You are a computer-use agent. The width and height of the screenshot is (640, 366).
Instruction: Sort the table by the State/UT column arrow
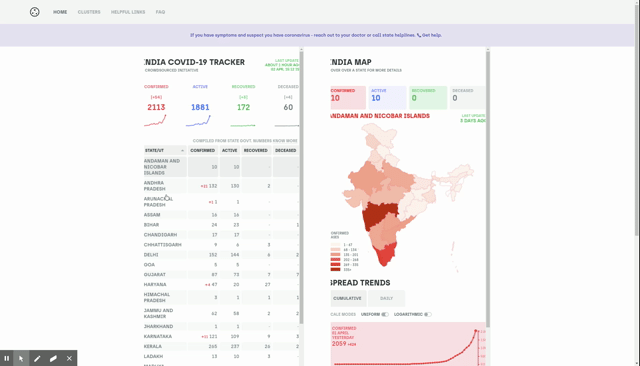coord(182,151)
